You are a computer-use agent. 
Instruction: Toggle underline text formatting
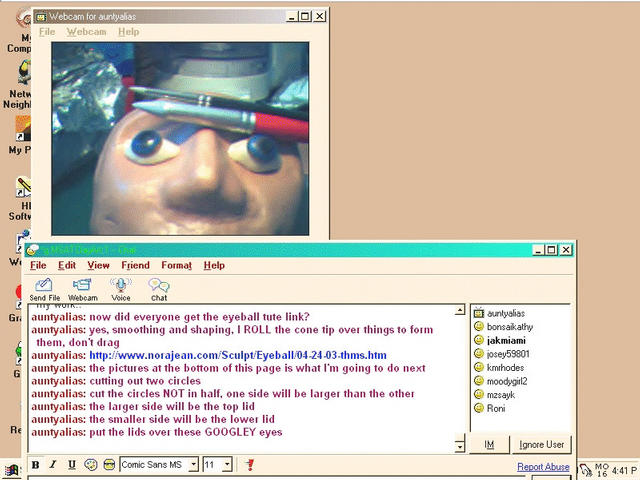(x=72, y=465)
